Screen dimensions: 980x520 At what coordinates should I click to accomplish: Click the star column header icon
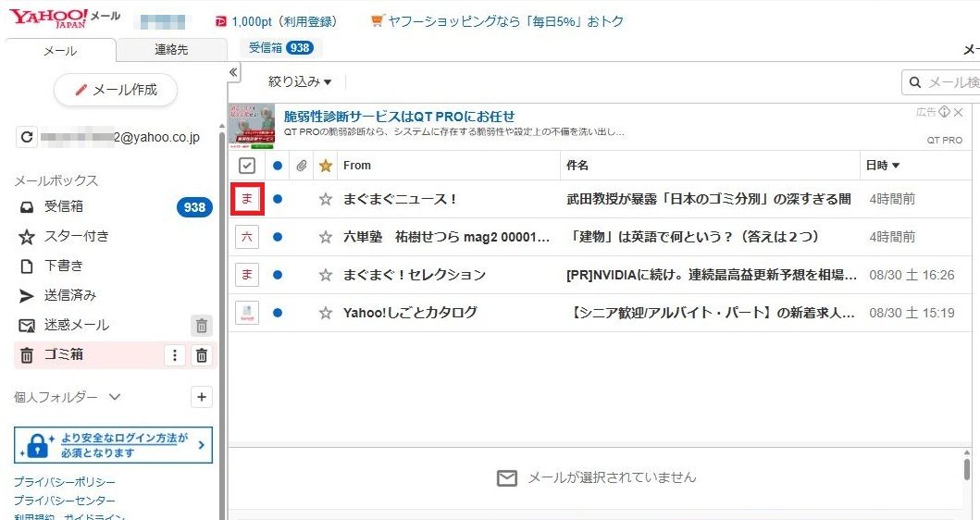tap(325, 166)
